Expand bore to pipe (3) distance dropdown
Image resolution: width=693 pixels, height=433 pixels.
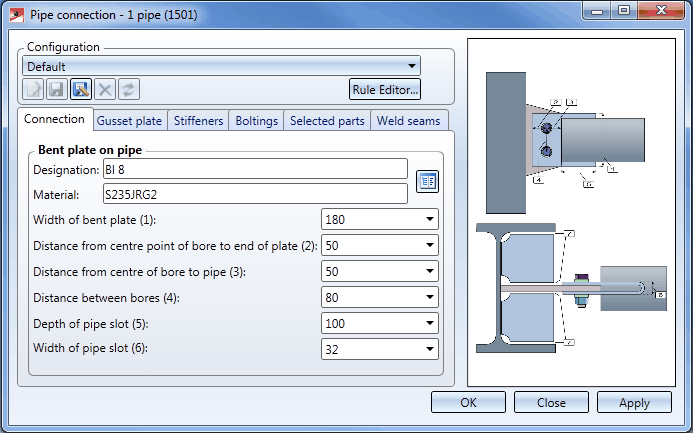tap(430, 271)
